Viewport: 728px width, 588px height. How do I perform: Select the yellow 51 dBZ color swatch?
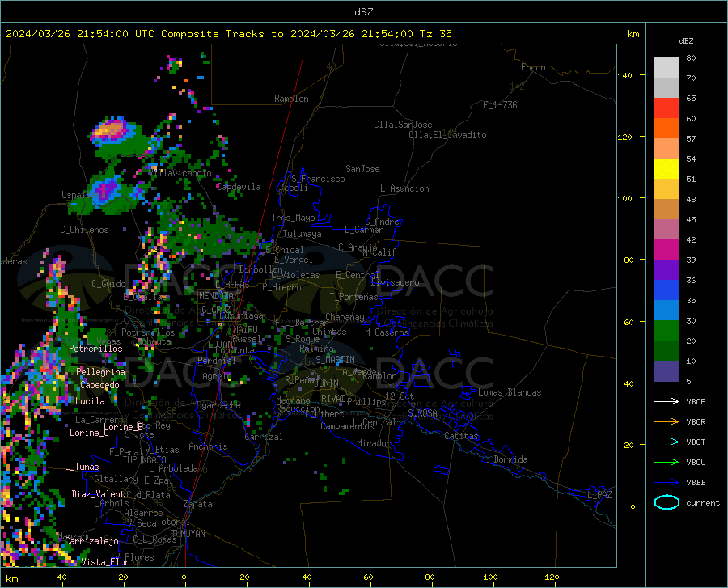(667, 169)
